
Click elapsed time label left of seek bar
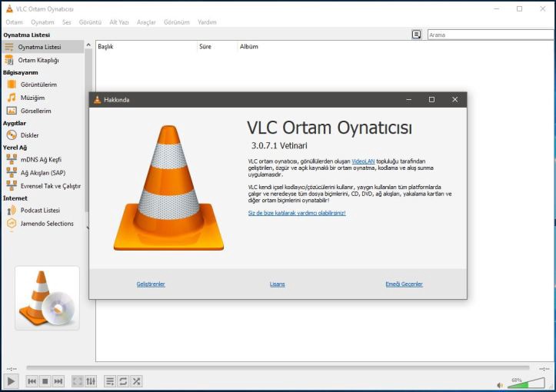(12, 369)
